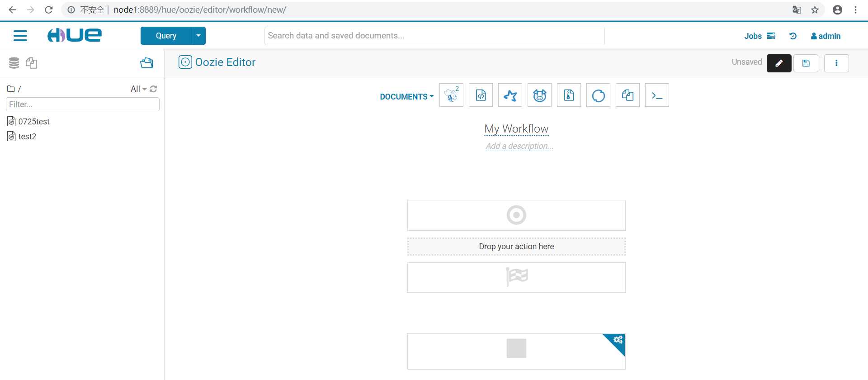Screen dimensions: 868x380
Task: Open the translate page icon
Action: tap(797, 9)
